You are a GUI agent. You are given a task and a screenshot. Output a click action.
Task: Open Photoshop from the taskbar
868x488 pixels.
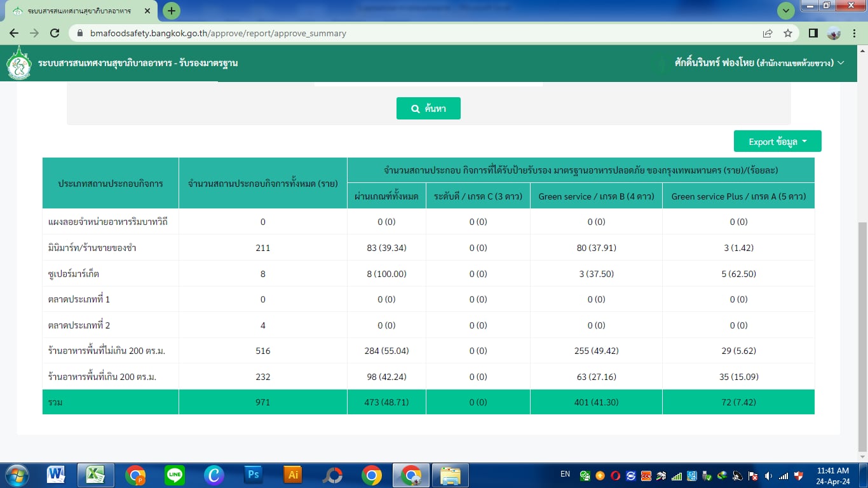(254, 475)
